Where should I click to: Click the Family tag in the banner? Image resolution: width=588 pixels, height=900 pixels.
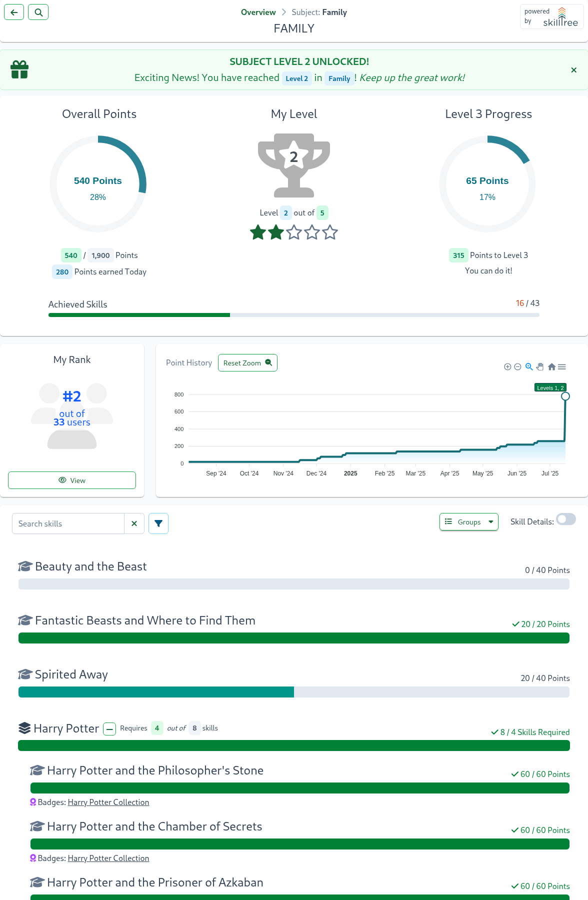[339, 78]
